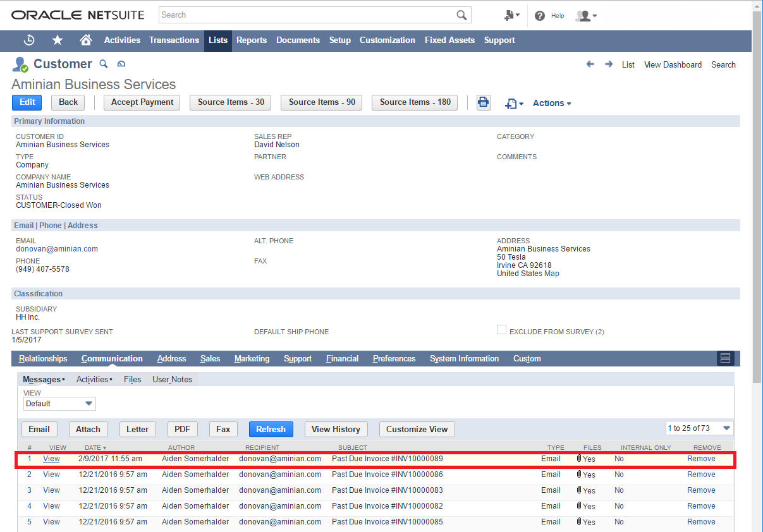Select the Files tab under Communication

(x=133, y=379)
